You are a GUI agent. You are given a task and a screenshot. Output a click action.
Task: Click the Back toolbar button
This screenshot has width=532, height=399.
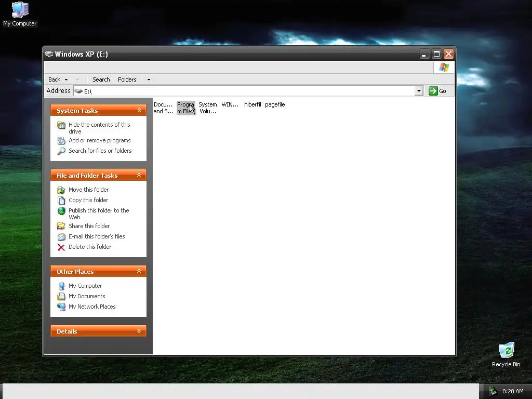[54, 79]
